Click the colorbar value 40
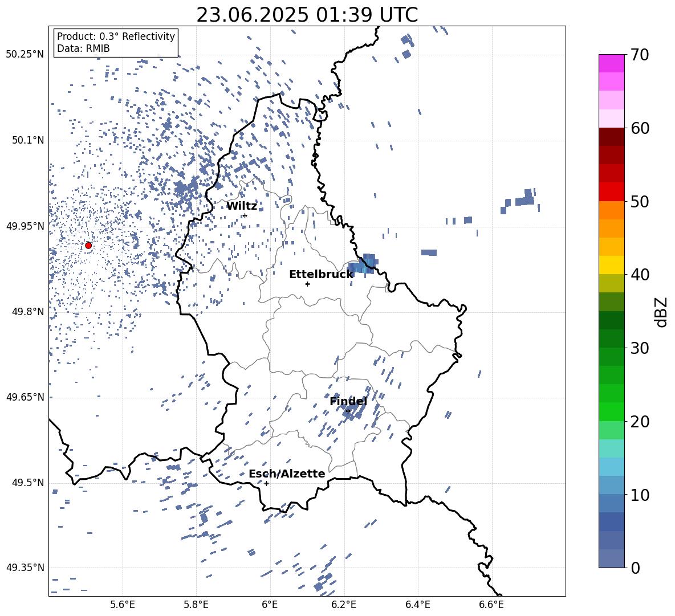 click(x=640, y=275)
